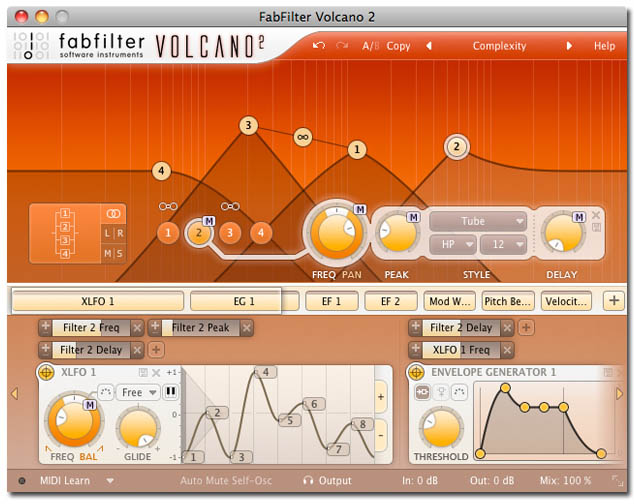Open the Help menu
This screenshot has height=504, width=634.
tap(604, 46)
